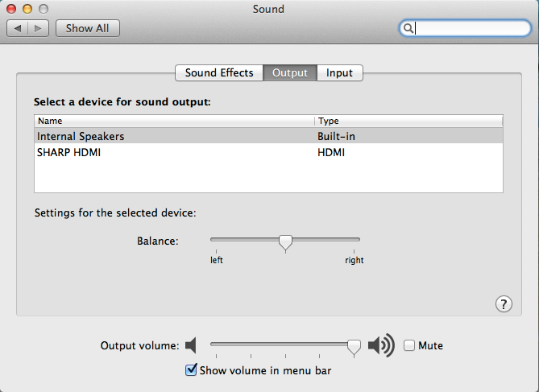Select the Output tab
The height and width of the screenshot is (392, 539).
click(290, 72)
